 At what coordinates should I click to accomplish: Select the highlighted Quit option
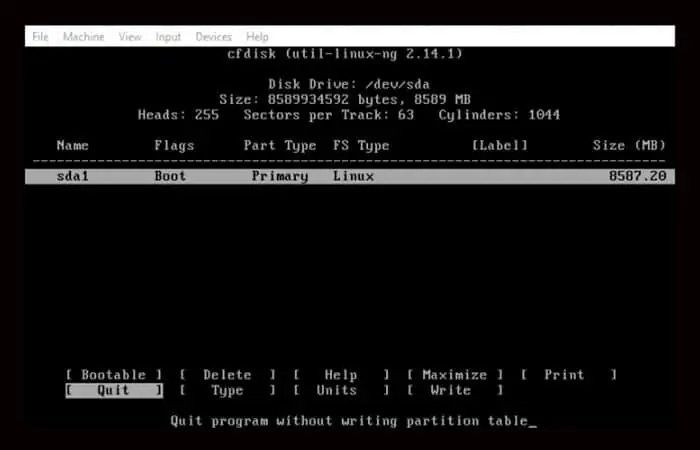(114, 391)
